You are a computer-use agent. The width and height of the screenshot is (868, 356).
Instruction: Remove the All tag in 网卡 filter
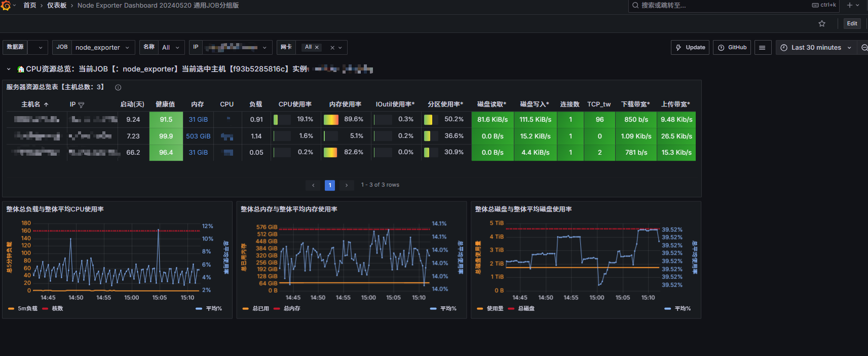pos(317,47)
